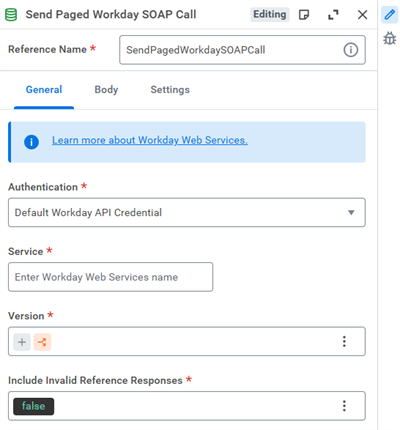Click the Include Invalid Reference Responses field

tap(187, 406)
